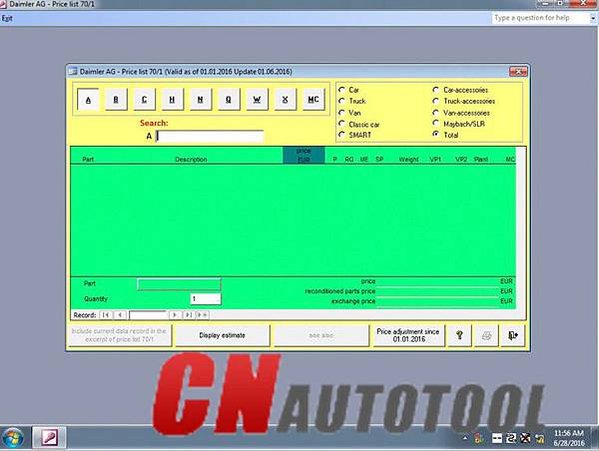
Task: Click the help question mark button
Action: pos(459,336)
